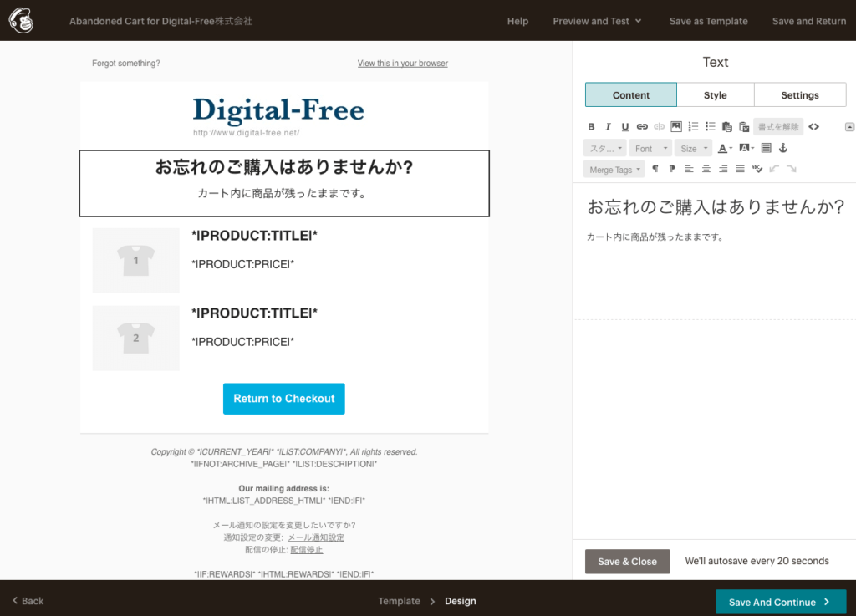Toggle right text alignment

[x=723, y=169]
